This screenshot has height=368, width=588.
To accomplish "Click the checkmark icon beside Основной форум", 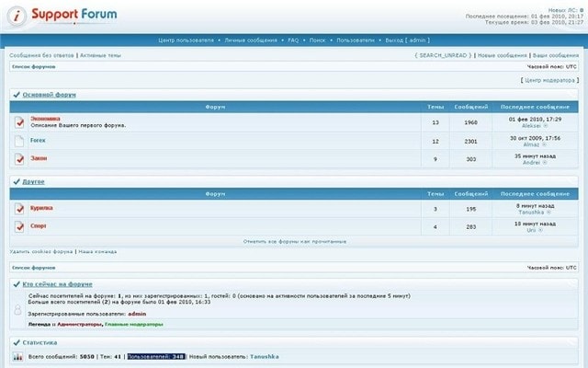I will click(17, 95).
